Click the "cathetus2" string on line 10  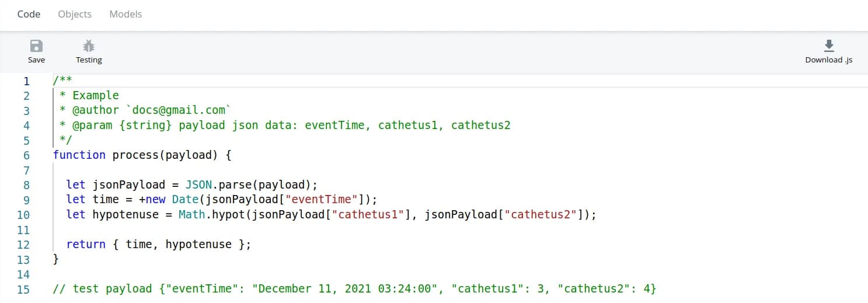[x=543, y=215]
